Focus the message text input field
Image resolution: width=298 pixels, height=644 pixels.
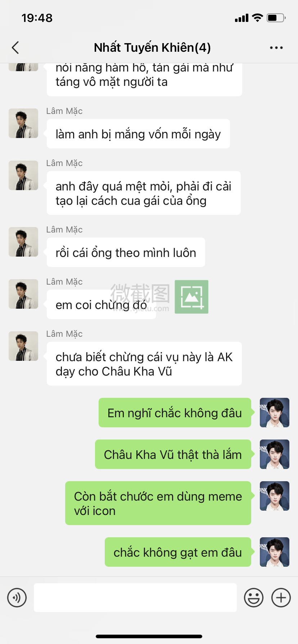tap(135, 598)
